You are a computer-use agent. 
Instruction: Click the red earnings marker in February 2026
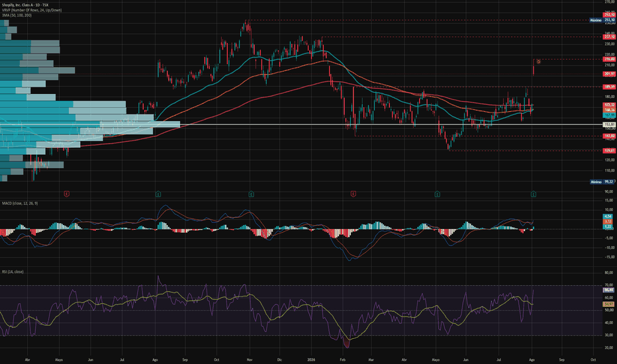pyautogui.click(x=354, y=194)
